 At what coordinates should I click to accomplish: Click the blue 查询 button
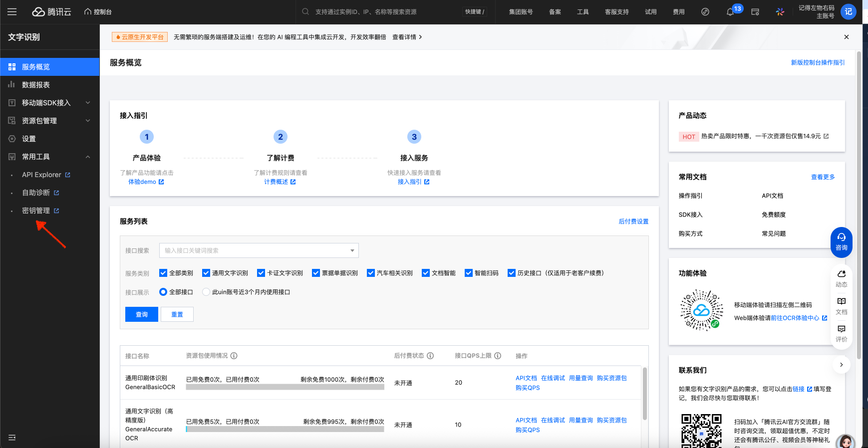tap(142, 314)
